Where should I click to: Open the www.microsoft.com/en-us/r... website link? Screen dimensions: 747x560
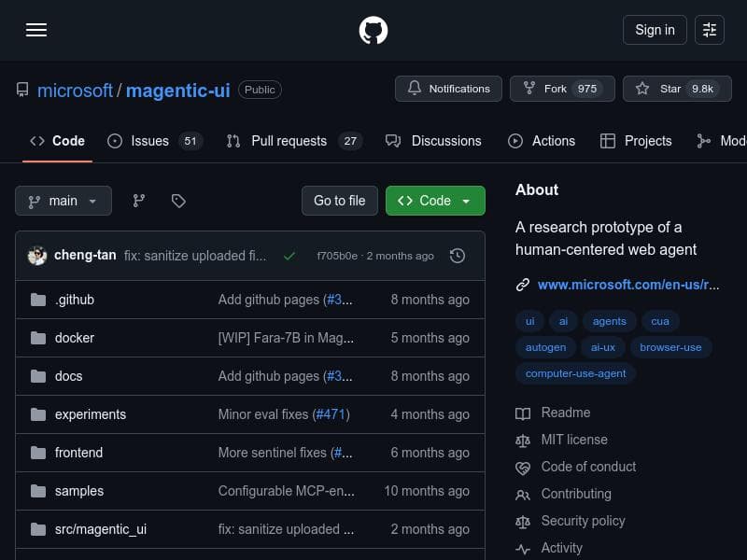(628, 285)
